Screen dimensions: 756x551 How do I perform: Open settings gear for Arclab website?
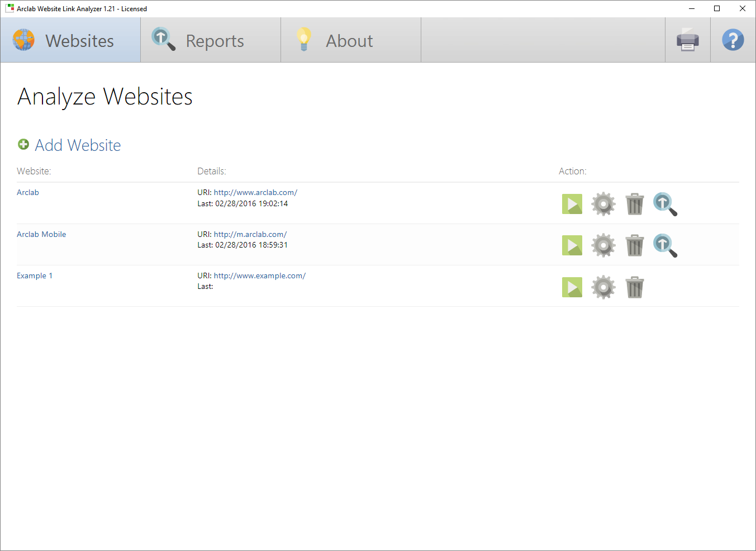(603, 204)
